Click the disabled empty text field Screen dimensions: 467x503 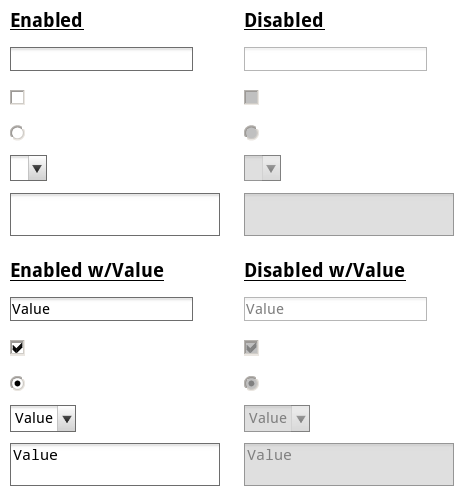click(x=335, y=59)
